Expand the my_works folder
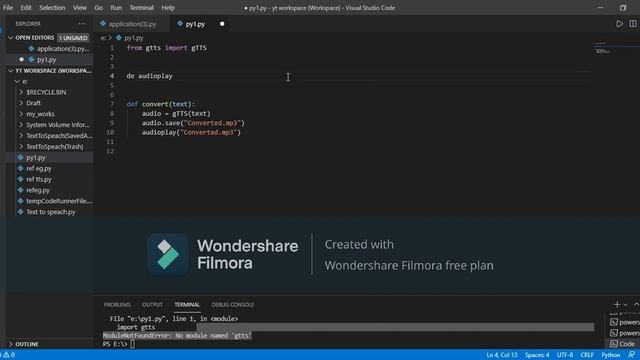640x360 pixels. 22,114
